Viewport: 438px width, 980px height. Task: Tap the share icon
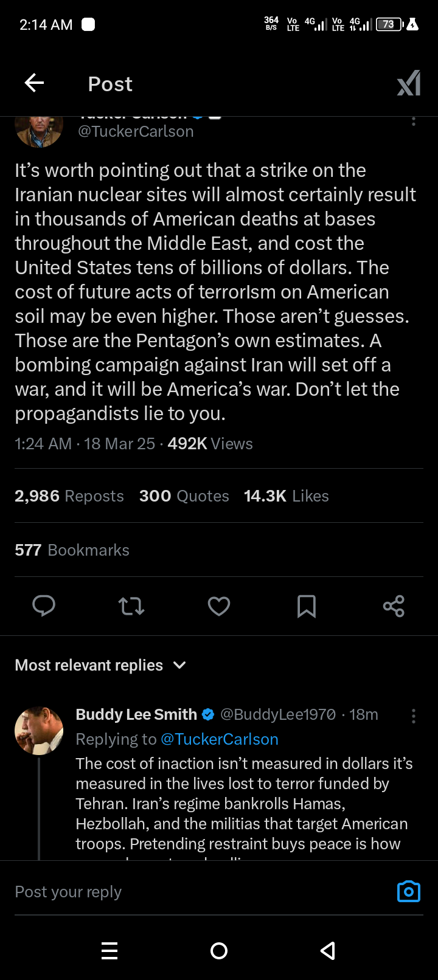pos(394,606)
